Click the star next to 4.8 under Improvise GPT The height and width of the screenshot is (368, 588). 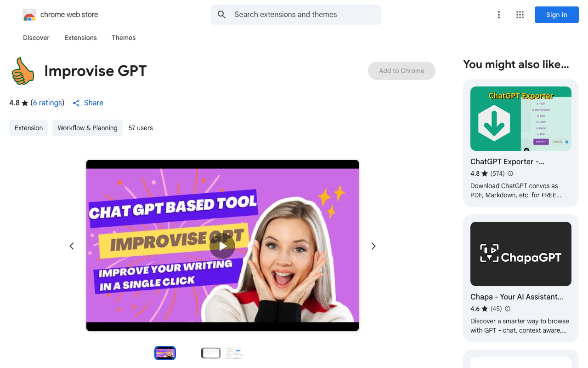point(25,103)
